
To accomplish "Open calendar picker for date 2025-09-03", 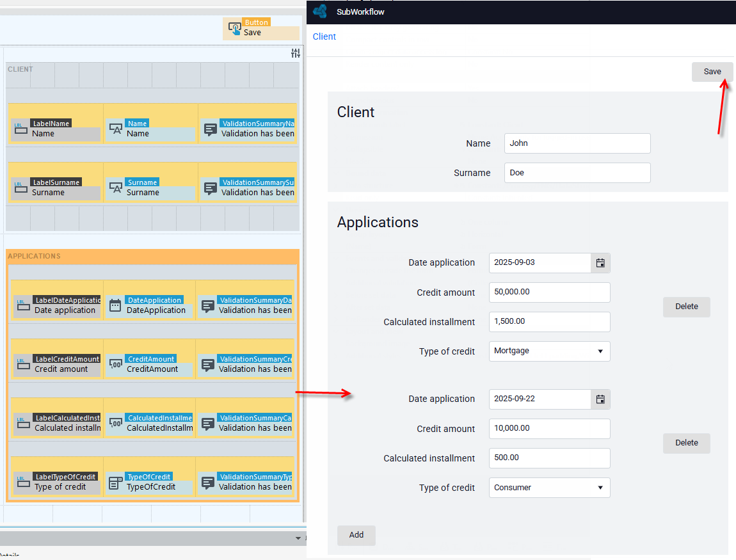I will 600,263.
